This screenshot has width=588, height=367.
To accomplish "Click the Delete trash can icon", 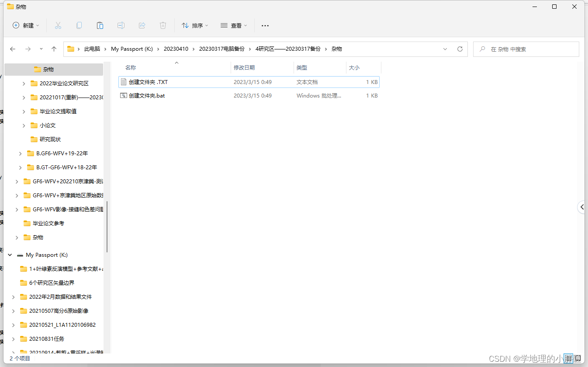I will [163, 25].
